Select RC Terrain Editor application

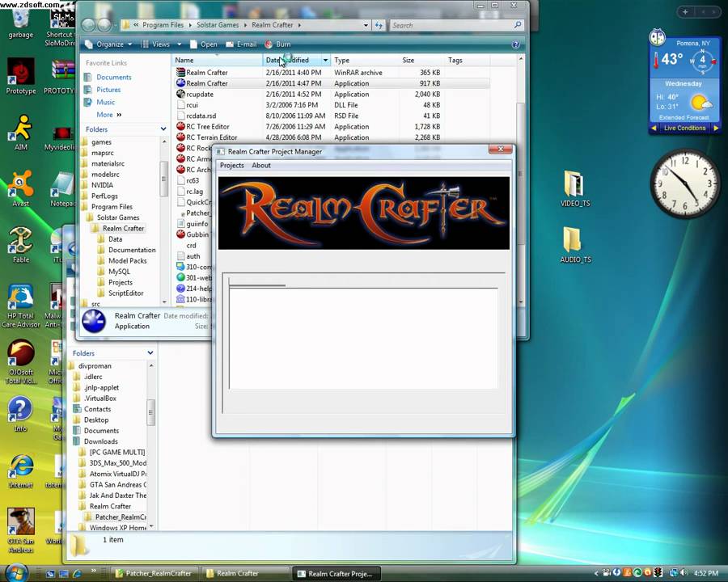point(211,137)
